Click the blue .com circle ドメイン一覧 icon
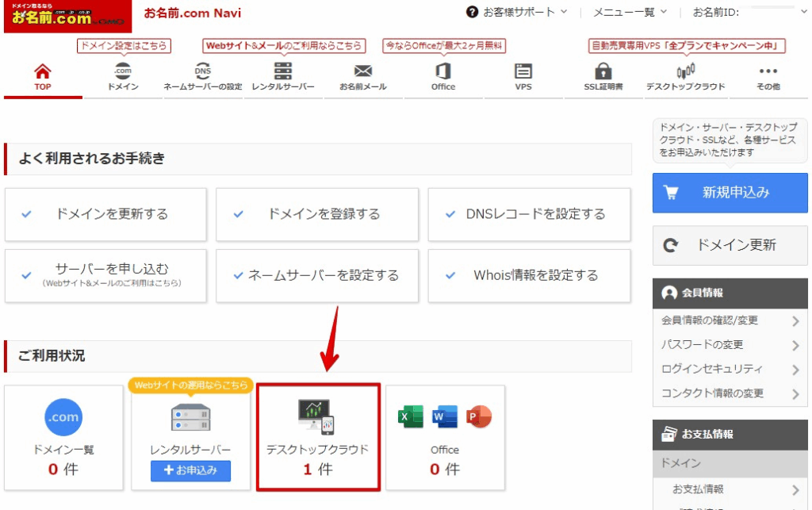The width and height of the screenshot is (812, 510). (63, 416)
